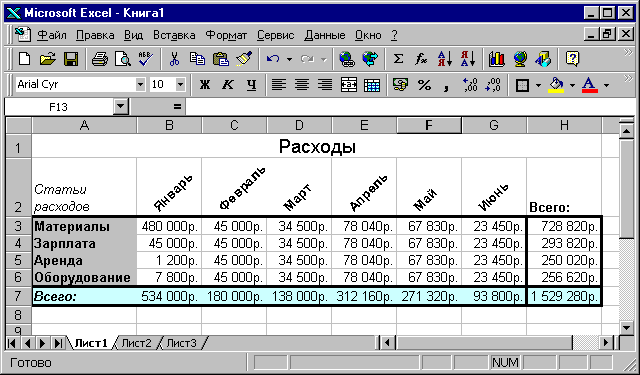Decrease decimal places

[493, 85]
